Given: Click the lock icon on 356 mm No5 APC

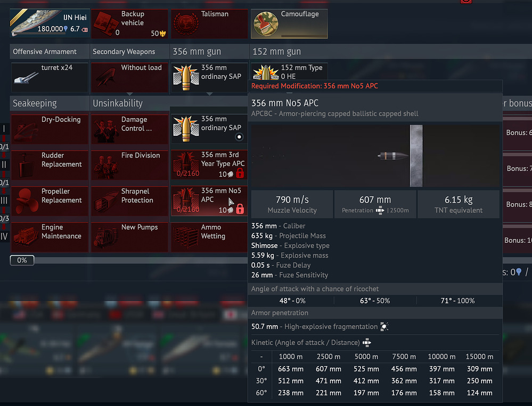Looking at the screenshot, I should pos(240,209).
